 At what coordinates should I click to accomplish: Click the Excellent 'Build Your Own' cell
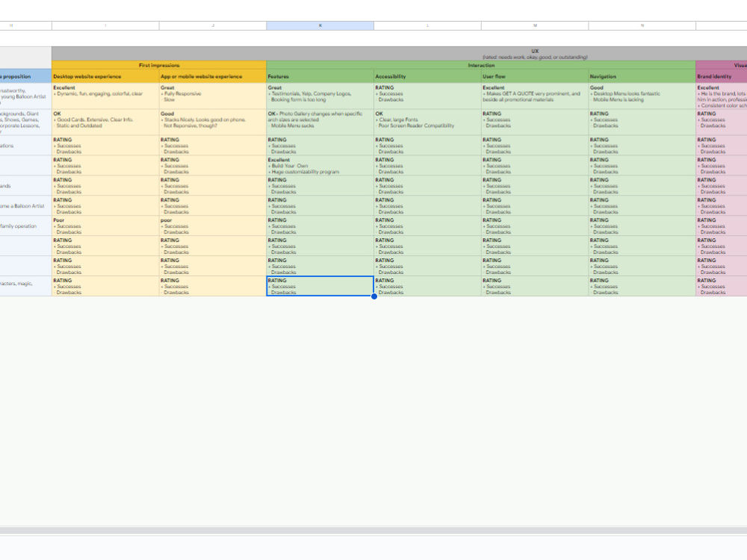pos(320,166)
